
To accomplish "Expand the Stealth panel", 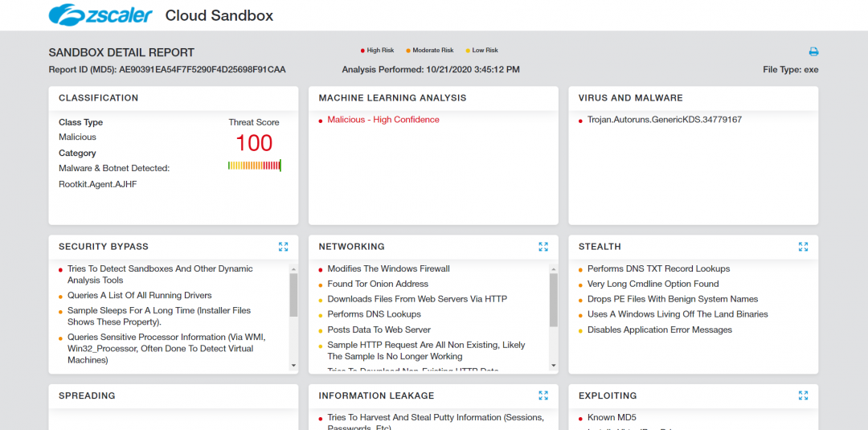I will point(803,247).
